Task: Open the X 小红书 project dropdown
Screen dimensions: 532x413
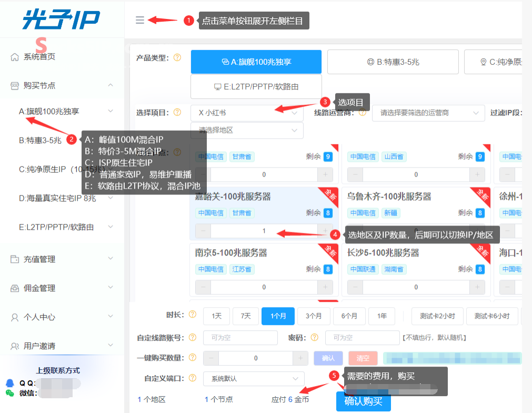Action: point(247,113)
